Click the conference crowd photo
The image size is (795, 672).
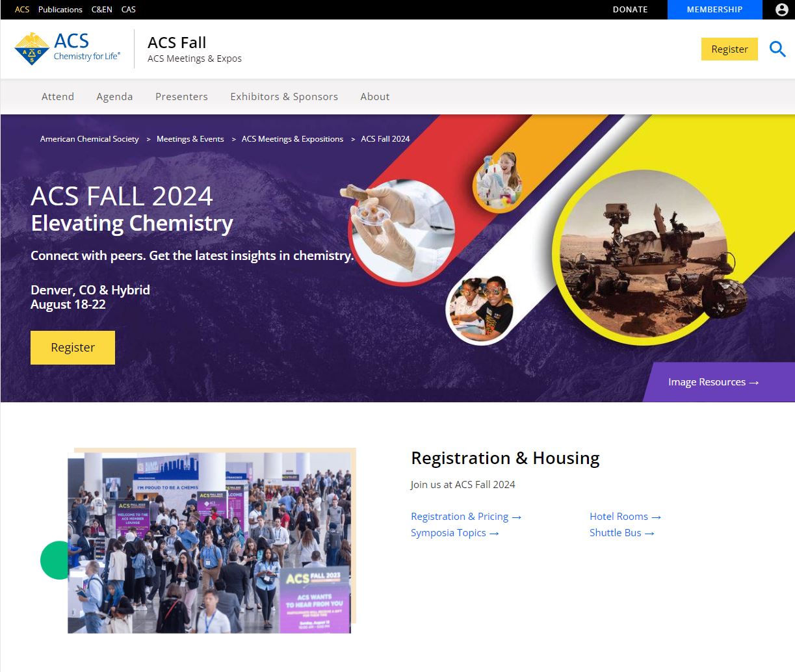click(x=209, y=543)
